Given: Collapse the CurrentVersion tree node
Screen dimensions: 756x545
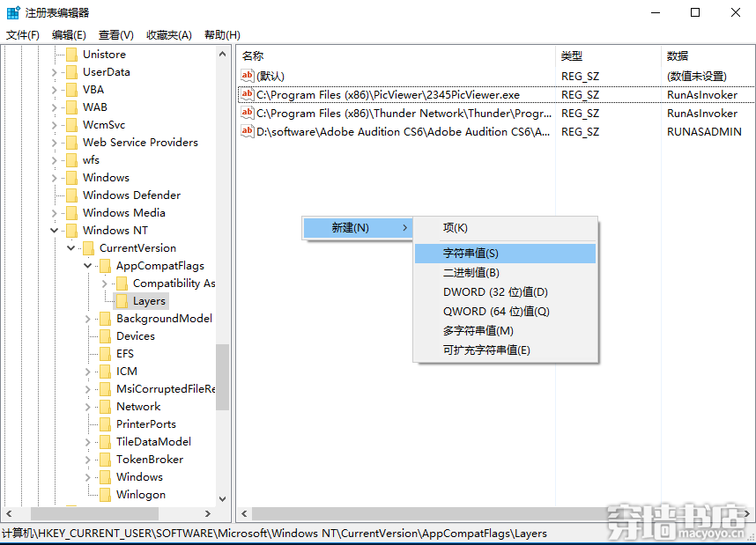Looking at the screenshot, I should click(70, 248).
